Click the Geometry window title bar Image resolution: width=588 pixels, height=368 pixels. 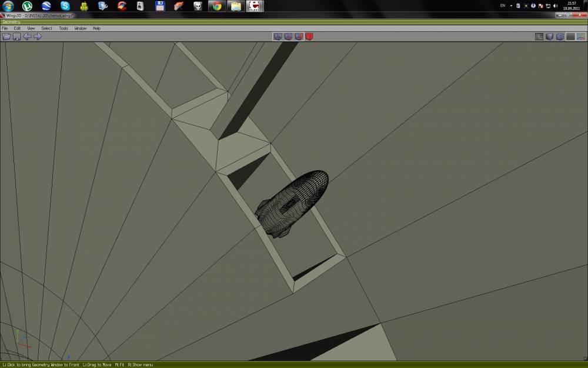point(294,22)
